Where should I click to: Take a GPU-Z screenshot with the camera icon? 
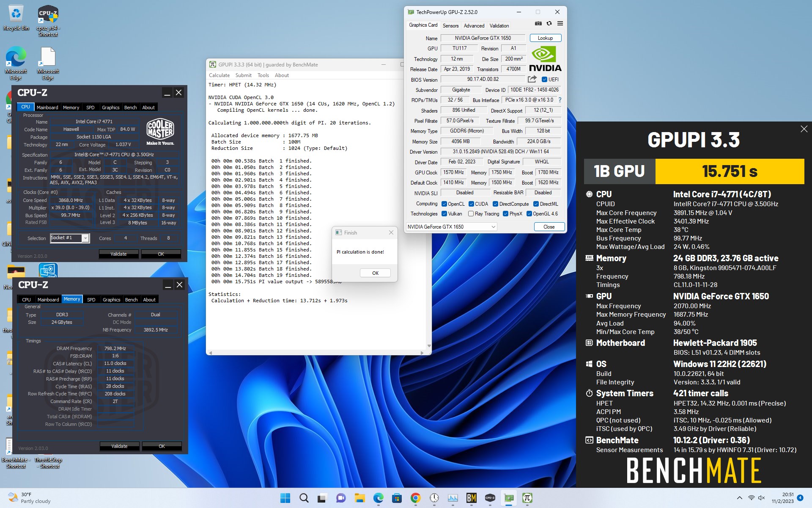[538, 24]
